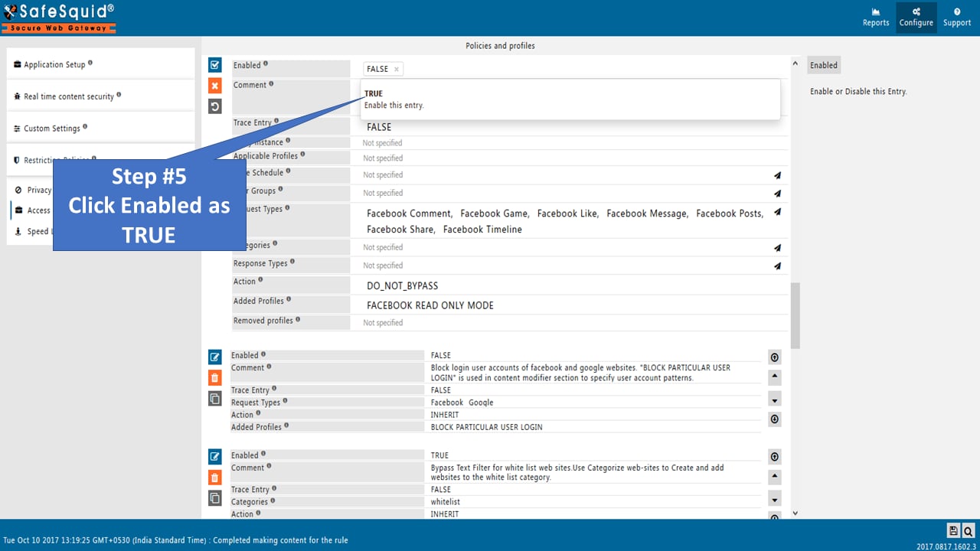
Task: Reset the entry form with undo icon
Action: pyautogui.click(x=215, y=106)
